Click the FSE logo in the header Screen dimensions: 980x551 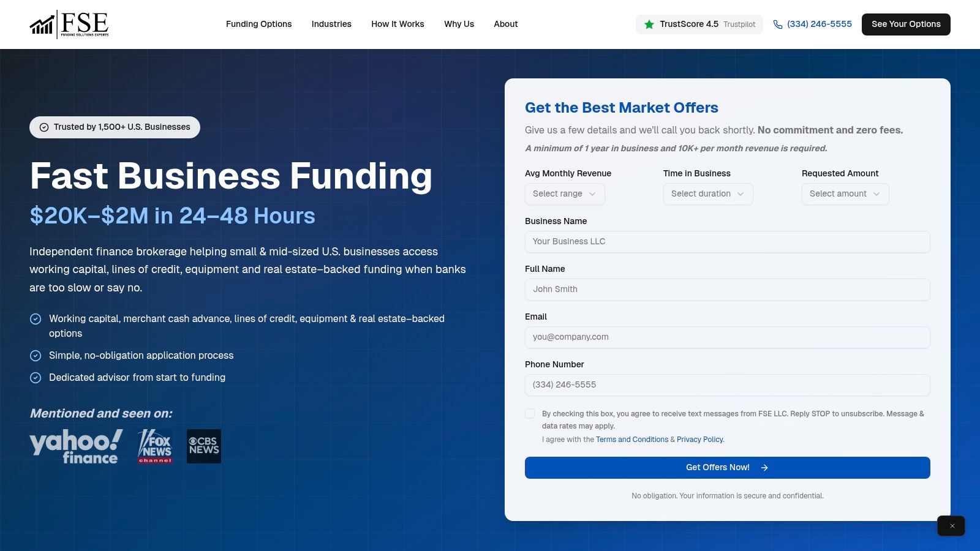tap(69, 24)
